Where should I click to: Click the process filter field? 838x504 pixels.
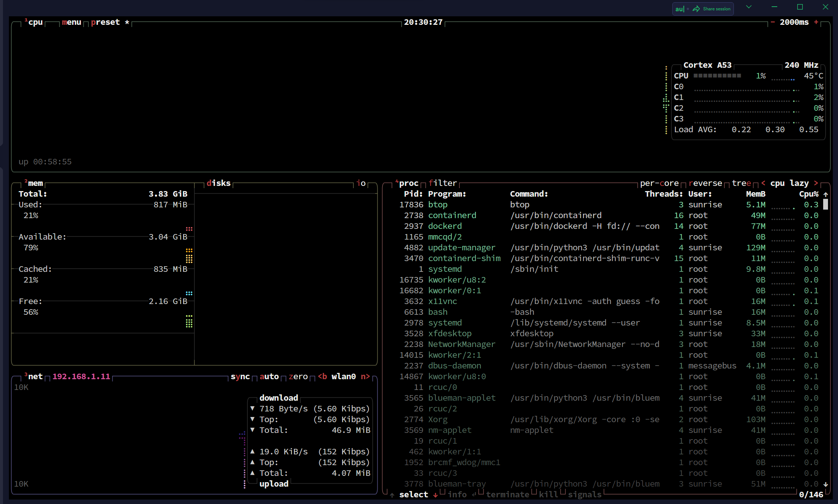coord(443,183)
